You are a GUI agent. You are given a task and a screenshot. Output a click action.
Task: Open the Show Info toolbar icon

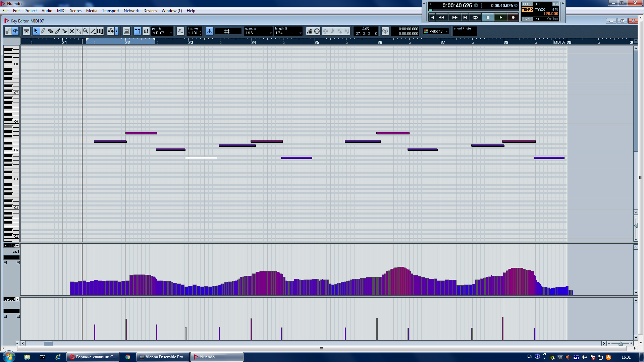click(x=26, y=31)
